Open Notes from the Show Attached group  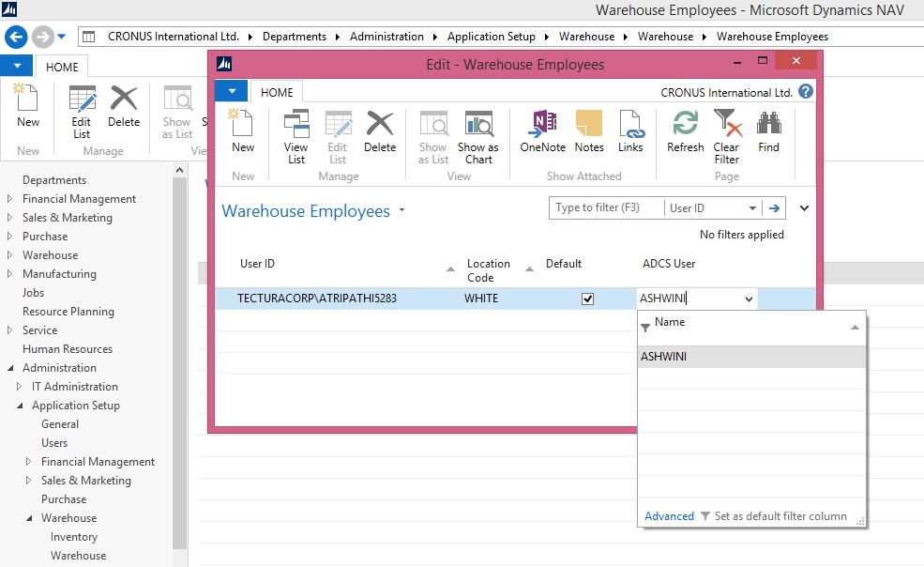click(x=588, y=131)
